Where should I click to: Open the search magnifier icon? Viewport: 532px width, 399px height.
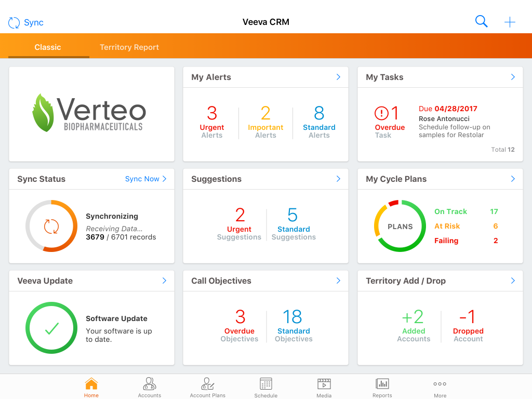[x=481, y=22]
